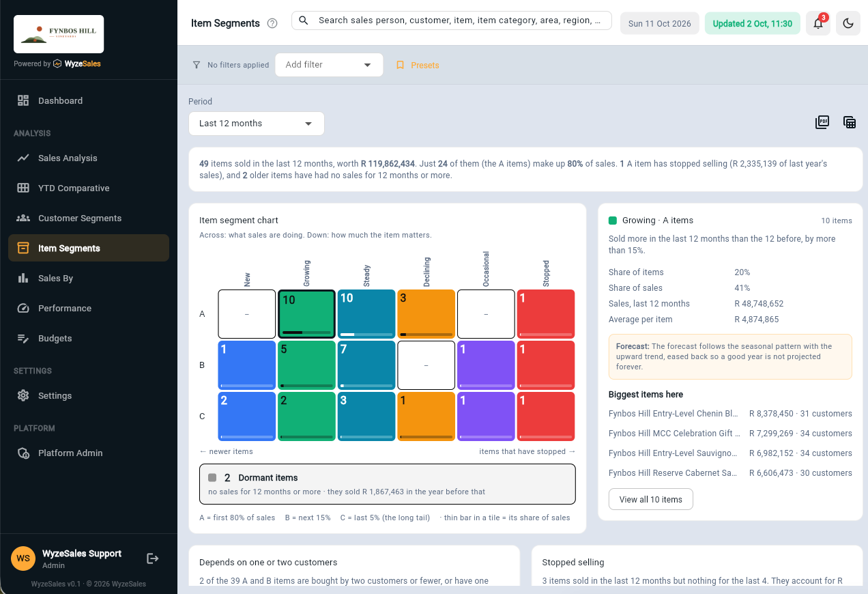Open the Add filter dropdown
This screenshot has width=868, height=594.
coord(329,65)
